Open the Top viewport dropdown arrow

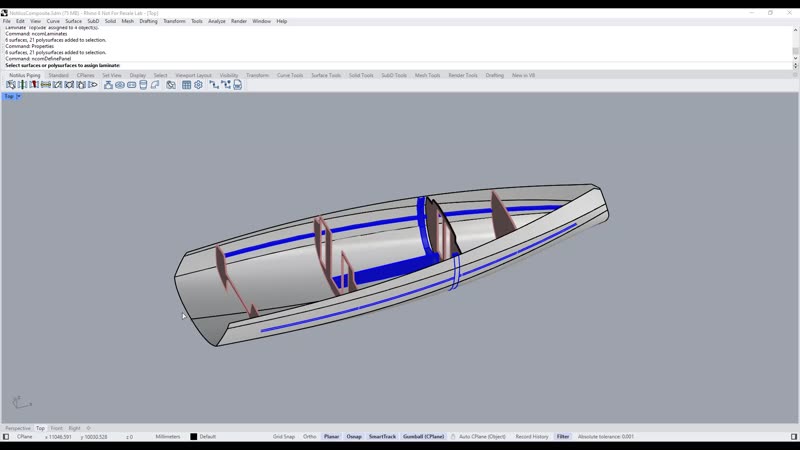click(19, 96)
